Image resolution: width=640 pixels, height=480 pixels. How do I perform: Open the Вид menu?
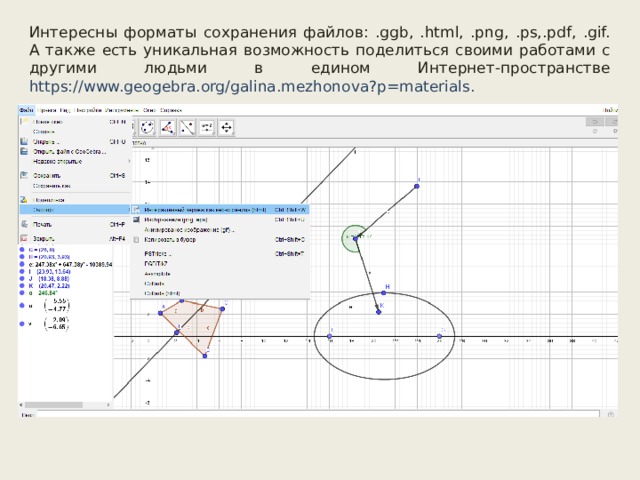coord(65,110)
